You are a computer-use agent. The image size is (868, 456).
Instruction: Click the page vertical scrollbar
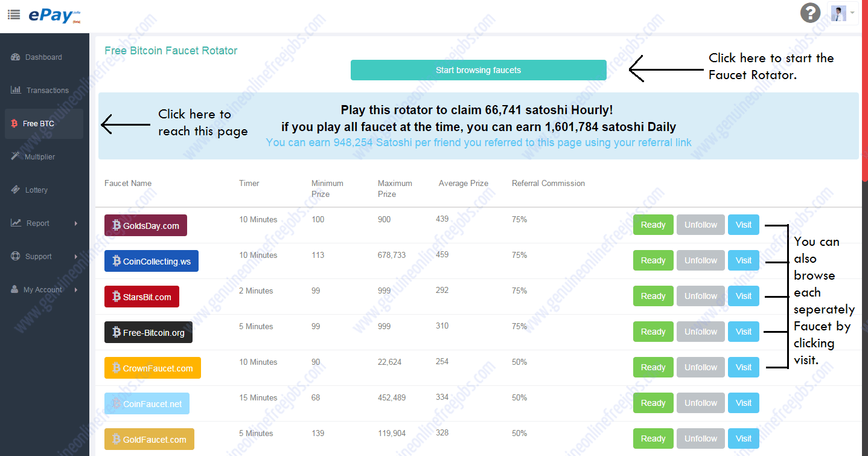click(865, 91)
